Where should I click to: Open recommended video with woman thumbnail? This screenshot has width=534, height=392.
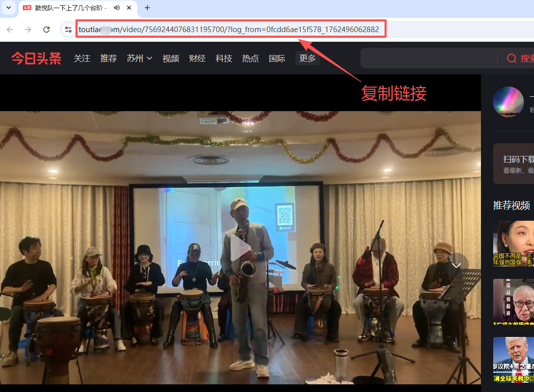coord(514,243)
